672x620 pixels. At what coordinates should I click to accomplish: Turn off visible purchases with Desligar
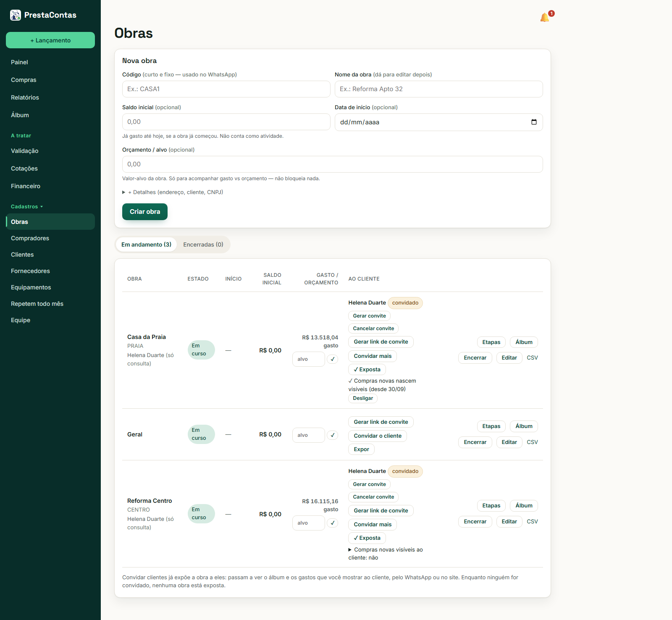(x=363, y=398)
